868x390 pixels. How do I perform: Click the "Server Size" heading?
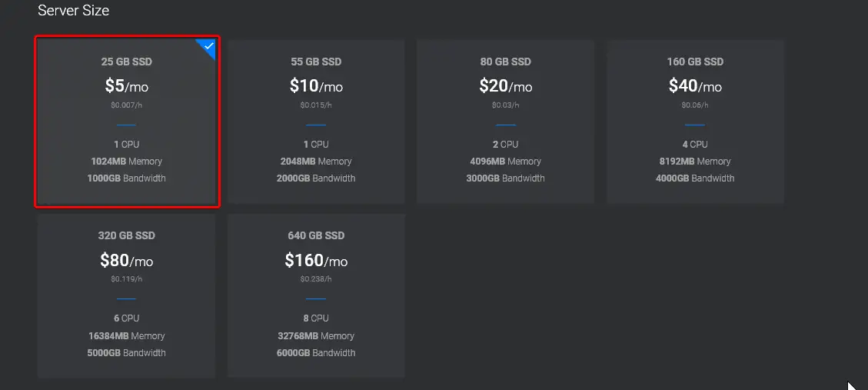(74, 11)
